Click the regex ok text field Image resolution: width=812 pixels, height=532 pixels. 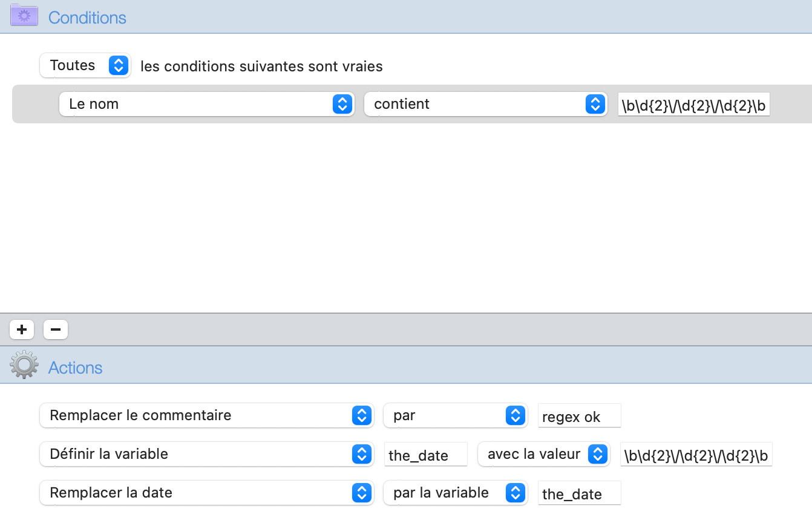pyautogui.click(x=579, y=417)
